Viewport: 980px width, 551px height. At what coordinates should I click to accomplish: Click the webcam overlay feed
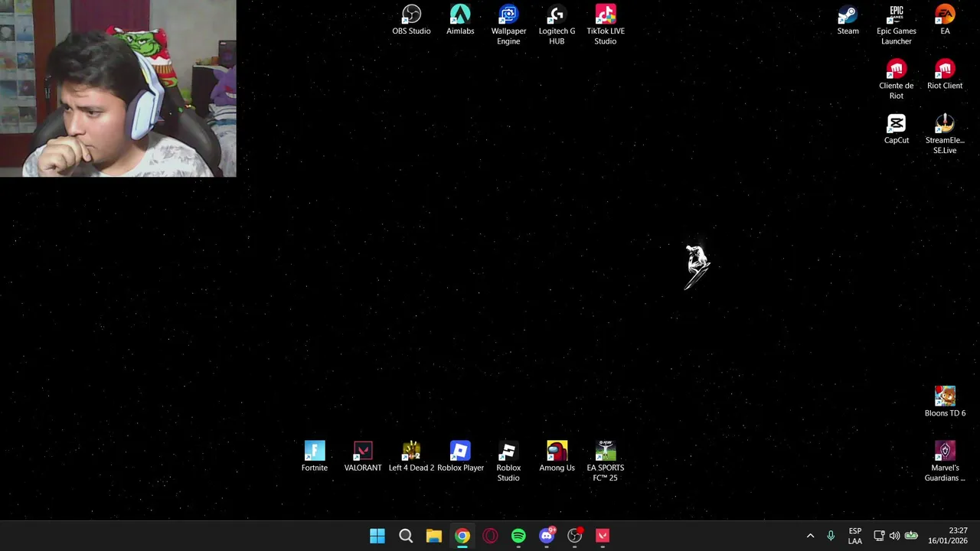pos(118,89)
